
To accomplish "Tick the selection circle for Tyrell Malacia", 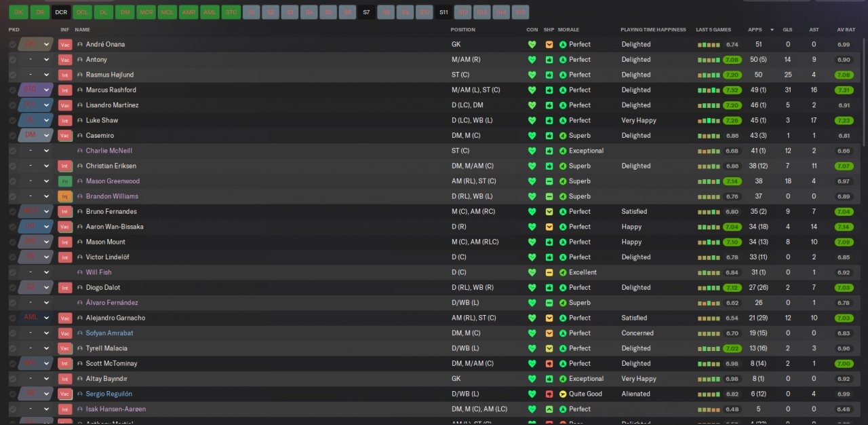I will (12, 348).
